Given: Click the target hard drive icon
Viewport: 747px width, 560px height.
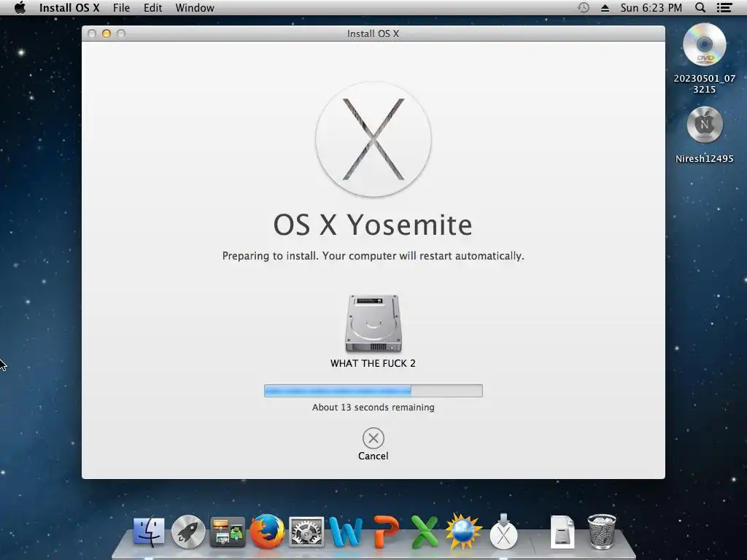Looking at the screenshot, I should click(373, 323).
